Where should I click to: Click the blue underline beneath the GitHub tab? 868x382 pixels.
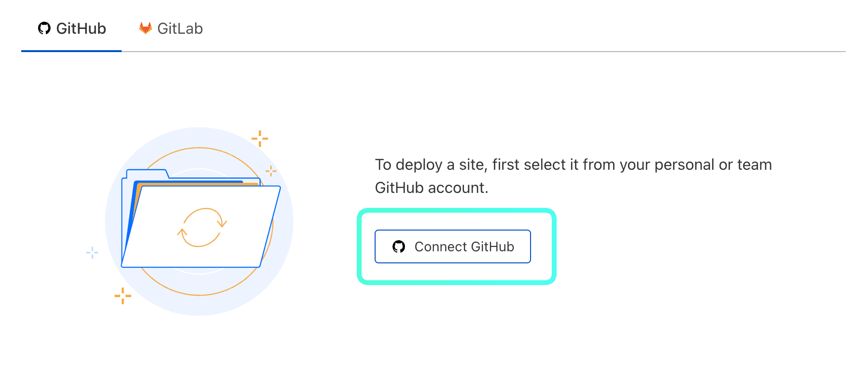click(x=71, y=51)
